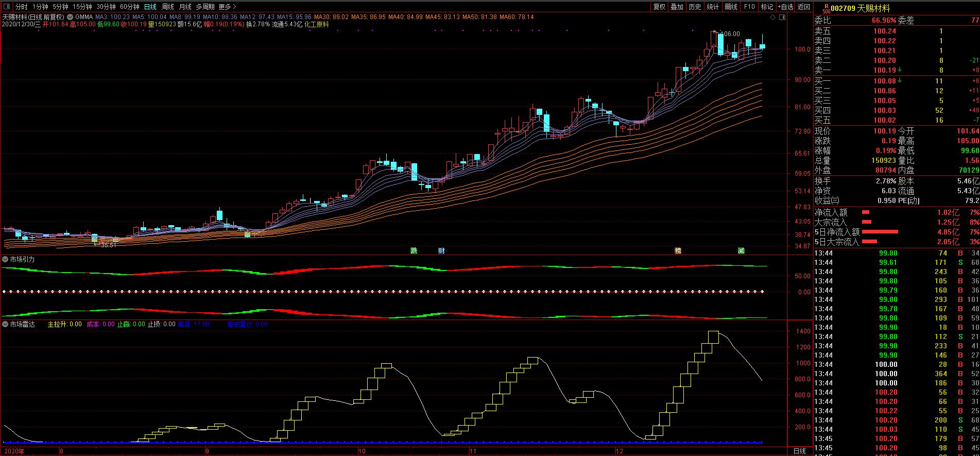Viewport: 980px width, 456px height.
Task: Click the 买一 price 100.08
Action: (x=885, y=81)
